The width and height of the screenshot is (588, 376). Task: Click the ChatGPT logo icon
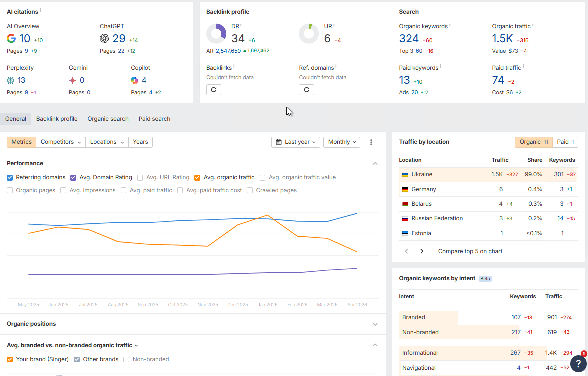[104, 39]
